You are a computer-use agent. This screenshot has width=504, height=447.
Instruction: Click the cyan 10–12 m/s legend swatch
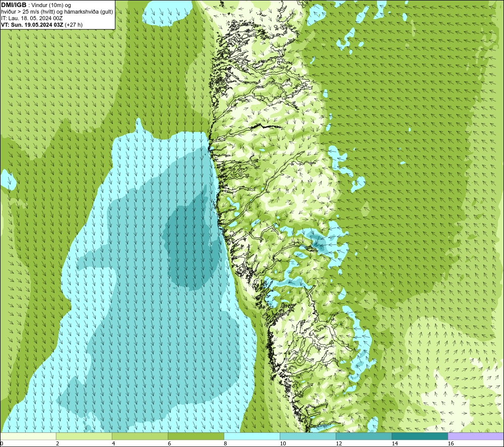[307, 436]
